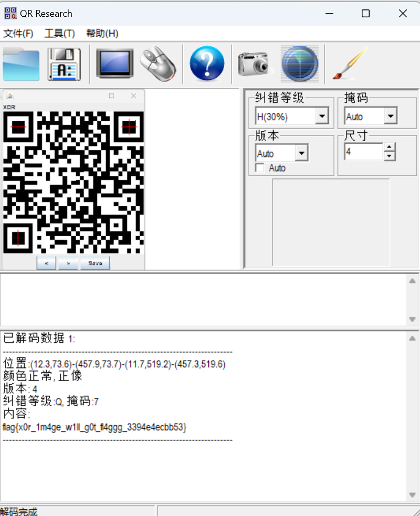Maximize the inner XOR image window

click(111, 96)
